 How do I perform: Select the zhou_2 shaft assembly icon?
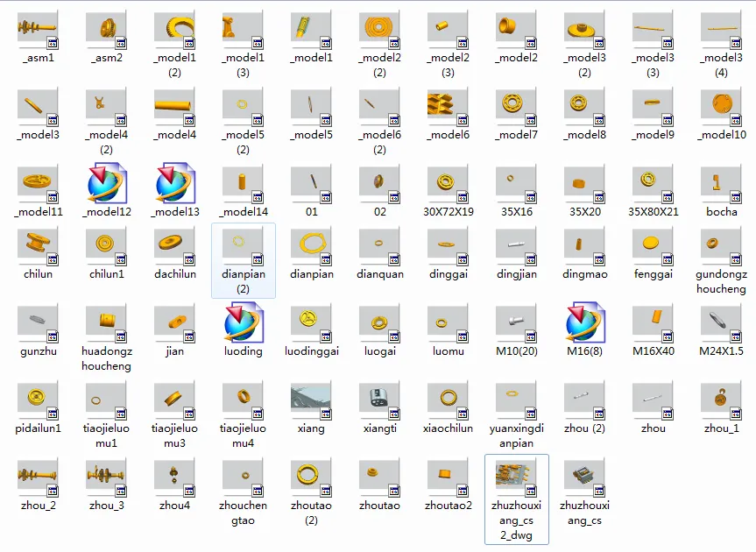(x=38, y=478)
